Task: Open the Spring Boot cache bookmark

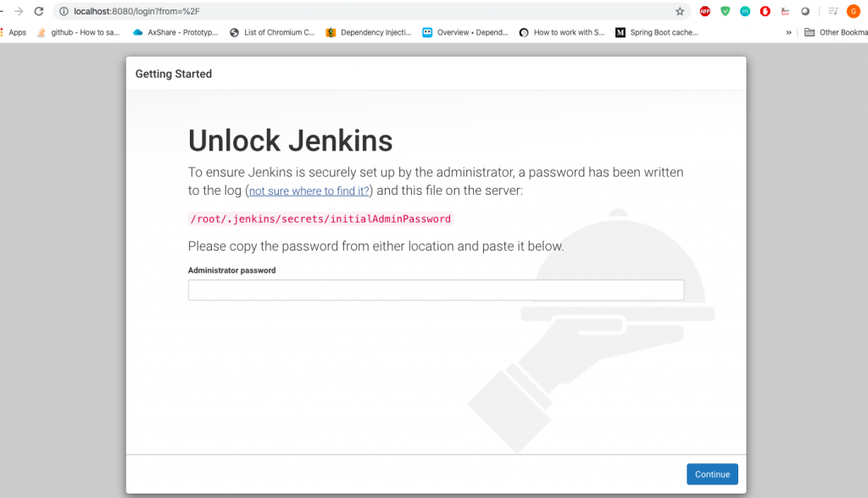Action: click(x=657, y=33)
